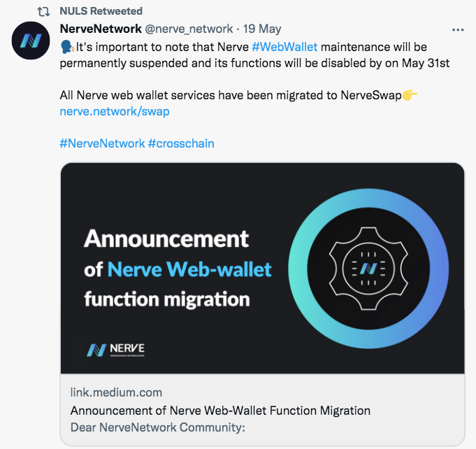Click the retweet icon beside NULS Retweeted
476x449 pixels.
click(x=43, y=12)
